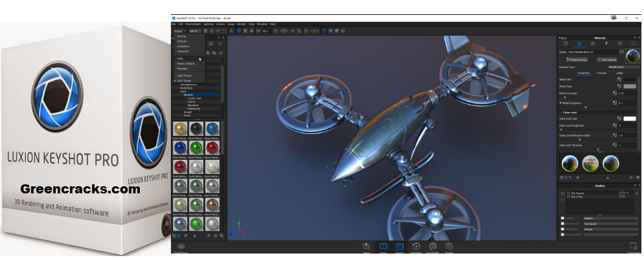
Task: Expand the Metal Roughness disclosure triangle
Action: tap(561, 103)
